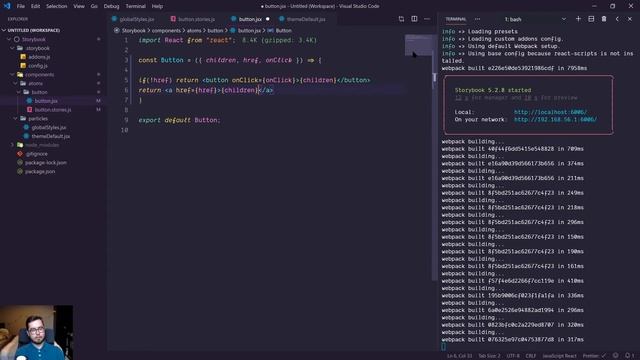Open the Selection menu
Image resolution: width=640 pixels, height=360 pixels.
(x=56, y=6)
